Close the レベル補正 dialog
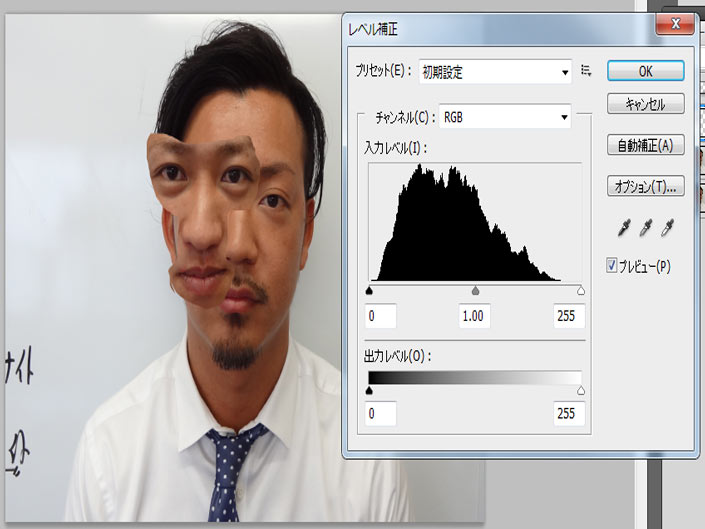This screenshot has height=529, width=705. [x=674, y=23]
